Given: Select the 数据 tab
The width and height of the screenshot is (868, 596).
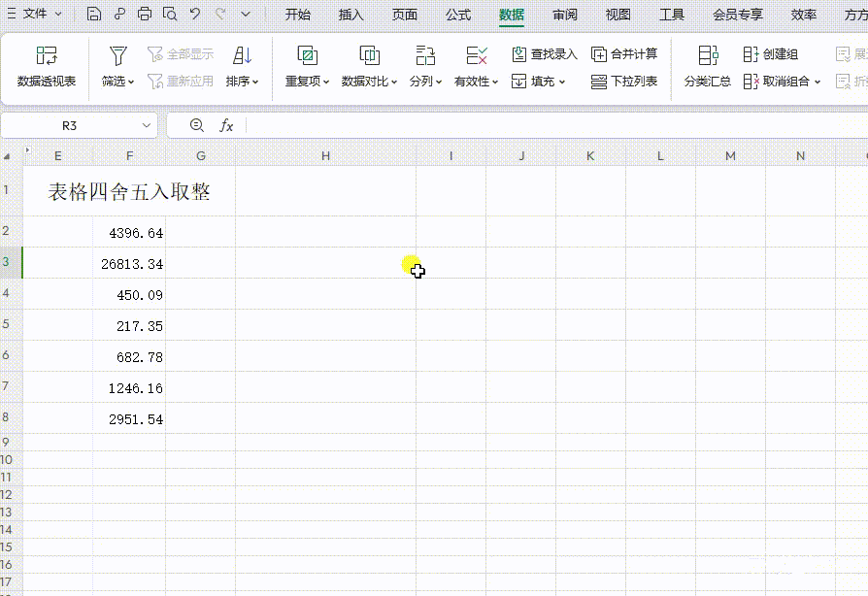Looking at the screenshot, I should (512, 15).
